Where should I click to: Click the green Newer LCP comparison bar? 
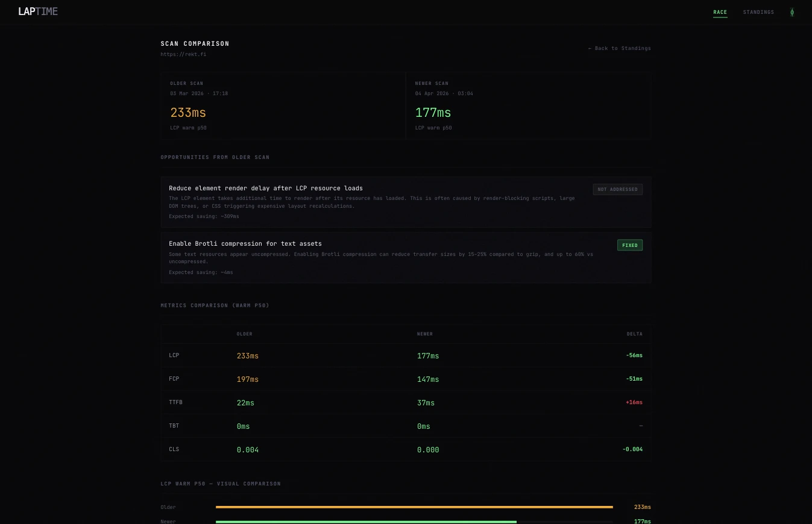point(366,522)
